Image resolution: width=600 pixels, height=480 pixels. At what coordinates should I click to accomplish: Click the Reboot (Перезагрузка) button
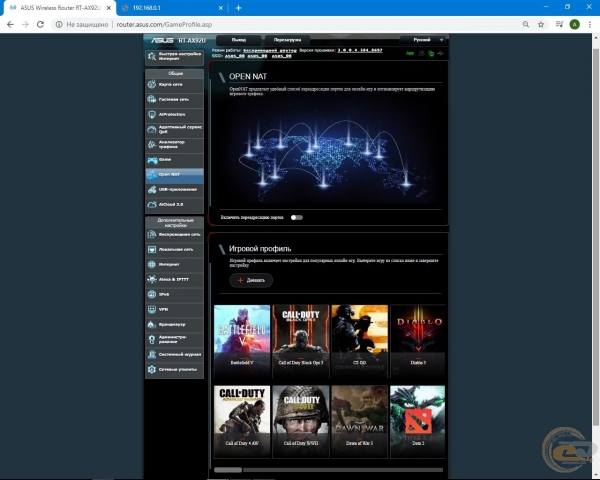click(x=287, y=40)
